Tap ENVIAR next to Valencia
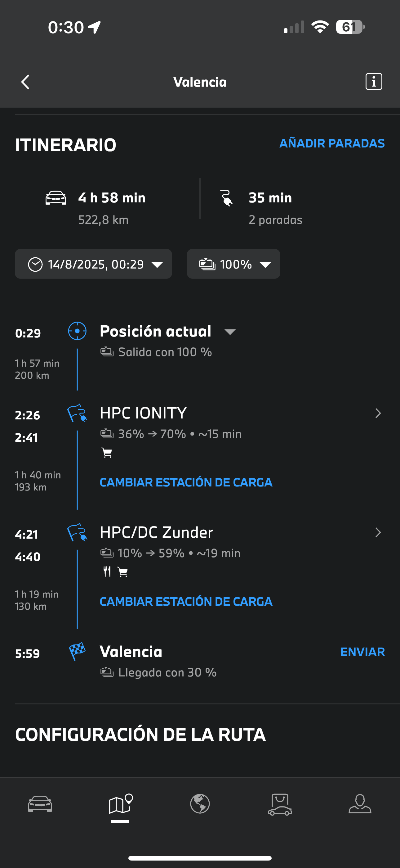The width and height of the screenshot is (400, 868). [x=362, y=652]
